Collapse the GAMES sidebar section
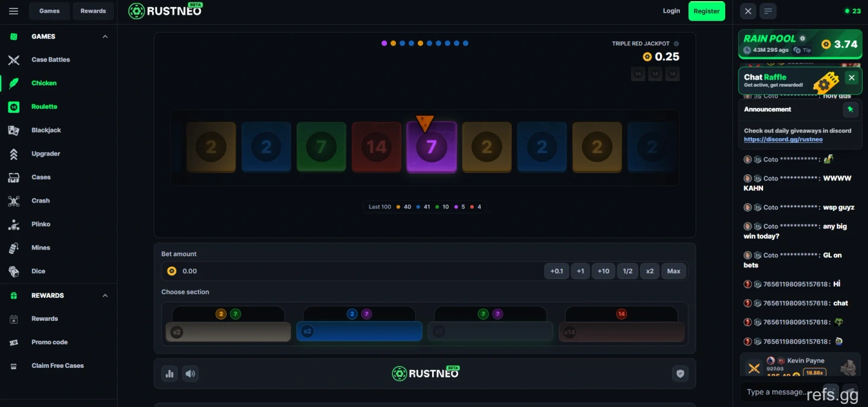This screenshot has width=868, height=407. (105, 37)
